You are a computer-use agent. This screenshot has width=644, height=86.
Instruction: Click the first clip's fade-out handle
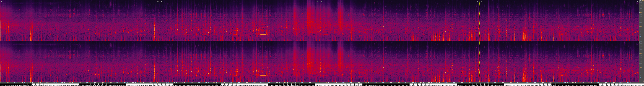(158, 2)
